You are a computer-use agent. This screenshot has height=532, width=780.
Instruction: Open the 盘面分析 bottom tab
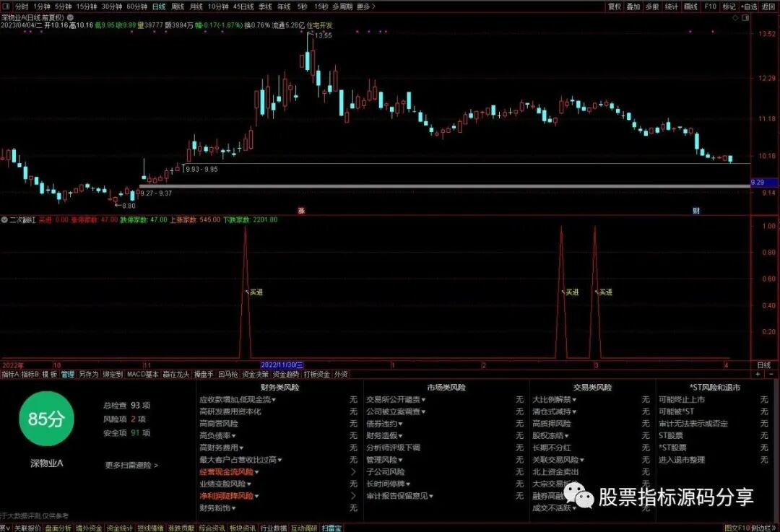coord(58,528)
